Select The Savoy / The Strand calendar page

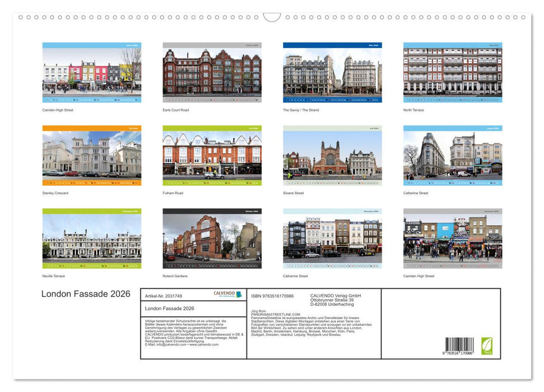click(x=332, y=73)
